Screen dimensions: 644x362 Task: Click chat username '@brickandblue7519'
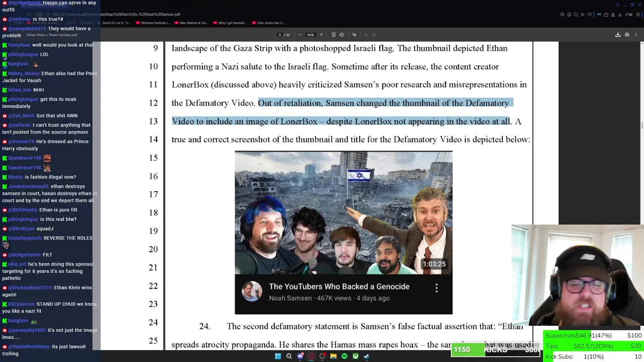[x=30, y=288]
